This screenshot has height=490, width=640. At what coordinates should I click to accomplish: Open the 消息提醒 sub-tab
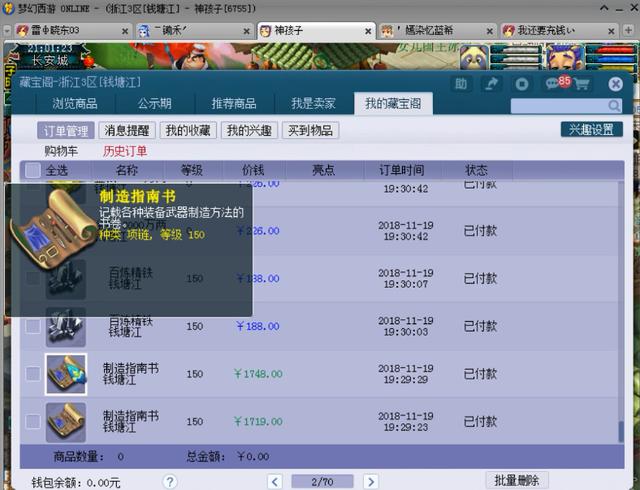tap(127, 131)
